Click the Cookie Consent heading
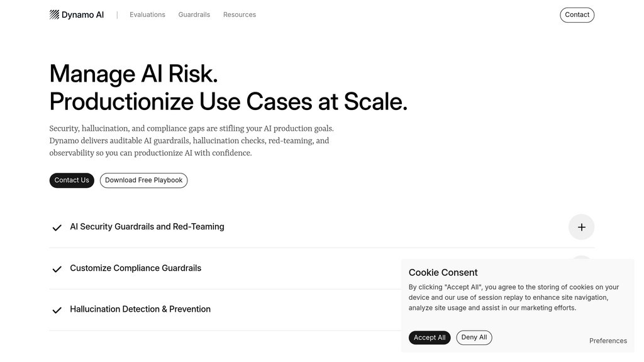The height and width of the screenshot is (362, 644). [x=443, y=272]
